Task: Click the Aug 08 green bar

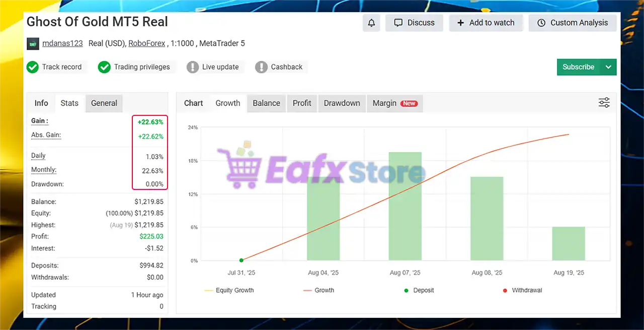Action: click(x=487, y=219)
